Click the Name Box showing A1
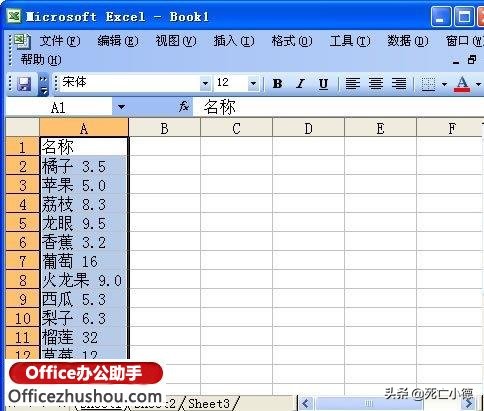The image size is (484, 411). point(59,107)
